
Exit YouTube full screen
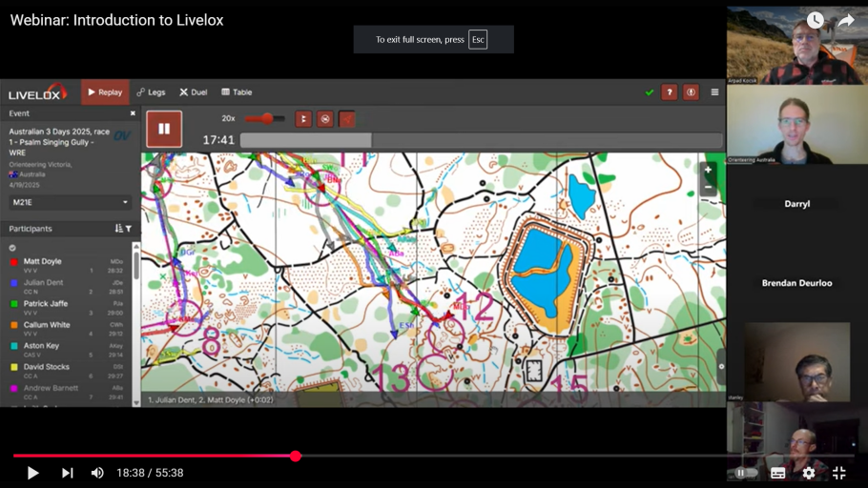(839, 473)
